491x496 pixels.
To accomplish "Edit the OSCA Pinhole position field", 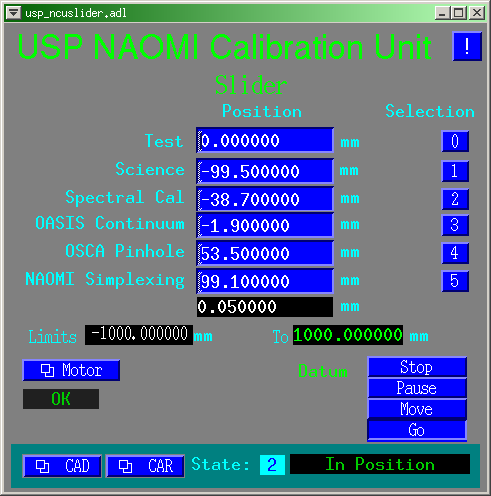I will pos(265,253).
